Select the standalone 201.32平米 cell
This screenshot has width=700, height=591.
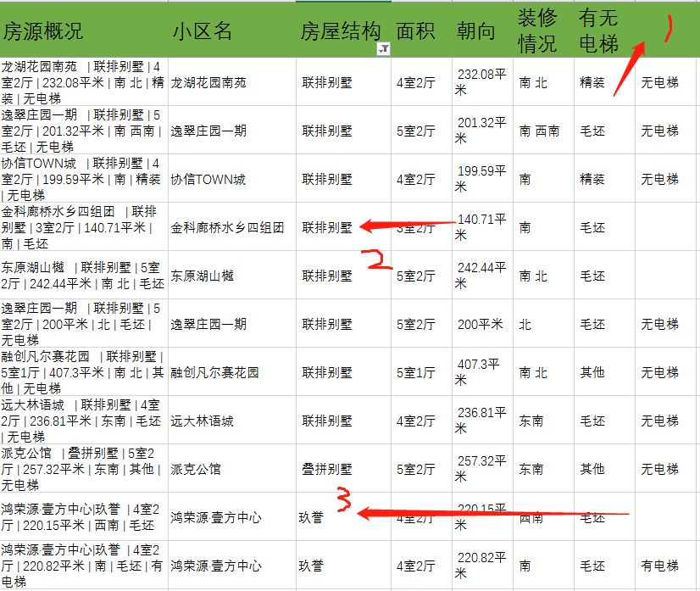[482, 130]
